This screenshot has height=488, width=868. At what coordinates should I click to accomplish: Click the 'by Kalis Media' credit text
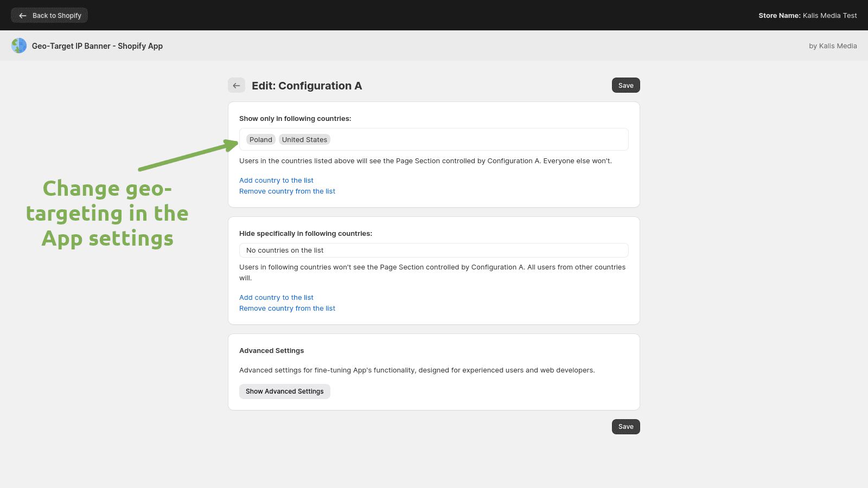[833, 46]
